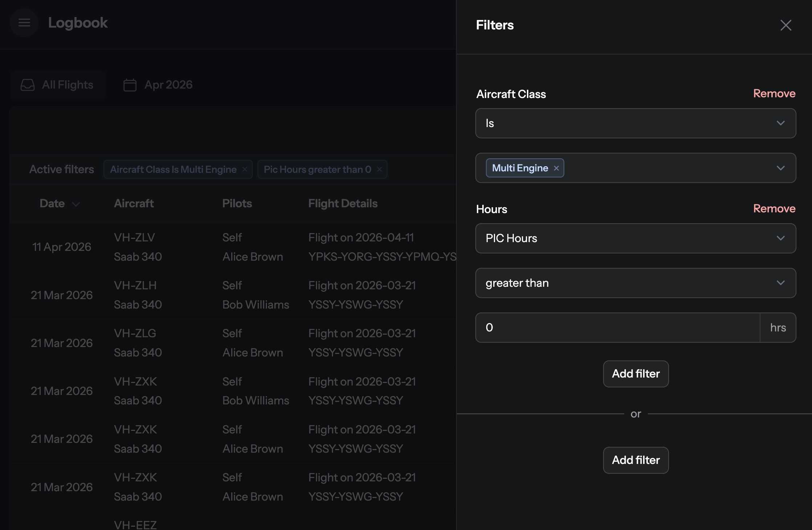Sort by Date column arrow
Screen dimensions: 812x530
(76, 204)
